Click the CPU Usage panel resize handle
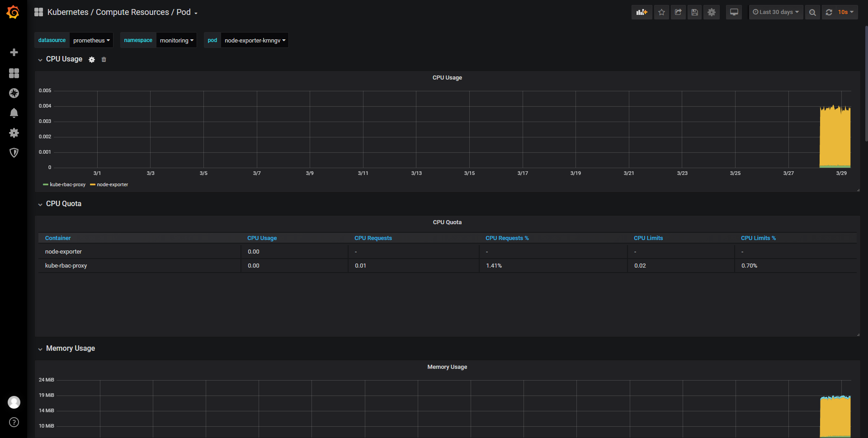 [x=858, y=190]
